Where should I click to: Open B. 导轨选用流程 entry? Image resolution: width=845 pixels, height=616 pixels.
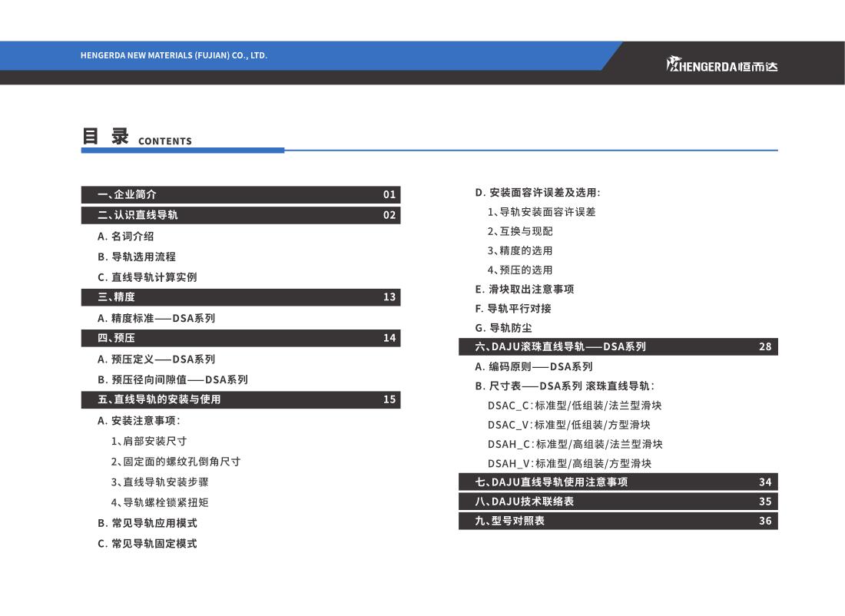pos(136,257)
